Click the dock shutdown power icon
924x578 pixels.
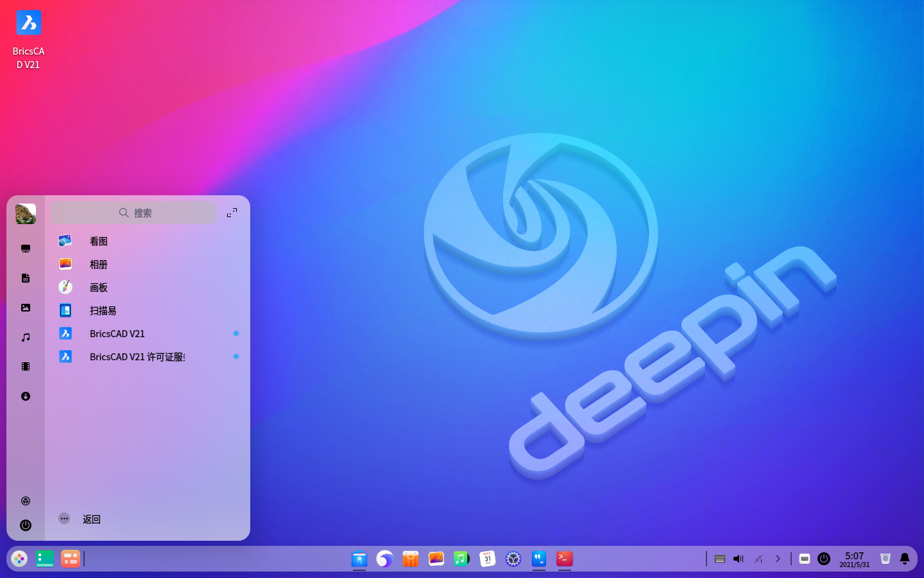[x=824, y=559]
